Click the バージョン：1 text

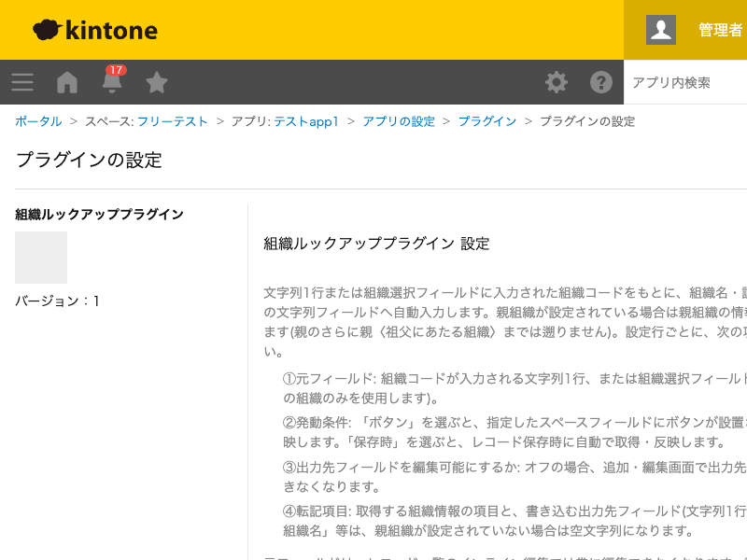pos(57,301)
